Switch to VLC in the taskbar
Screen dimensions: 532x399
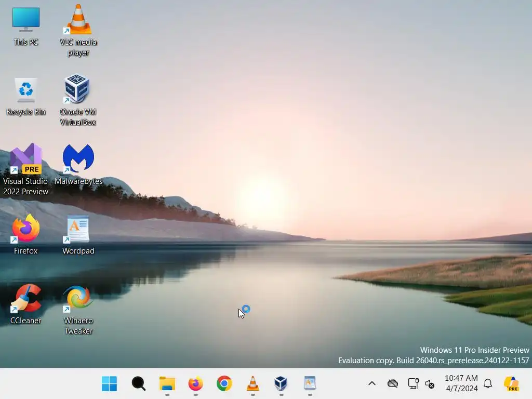(x=253, y=384)
